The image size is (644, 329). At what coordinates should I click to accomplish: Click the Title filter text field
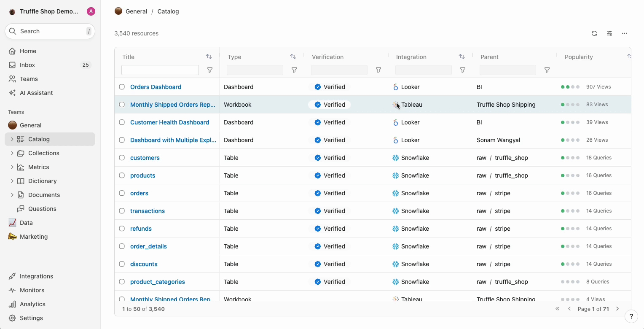click(x=160, y=70)
